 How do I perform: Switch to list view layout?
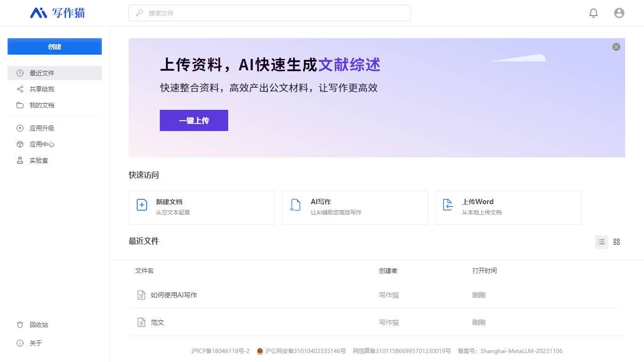[602, 242]
